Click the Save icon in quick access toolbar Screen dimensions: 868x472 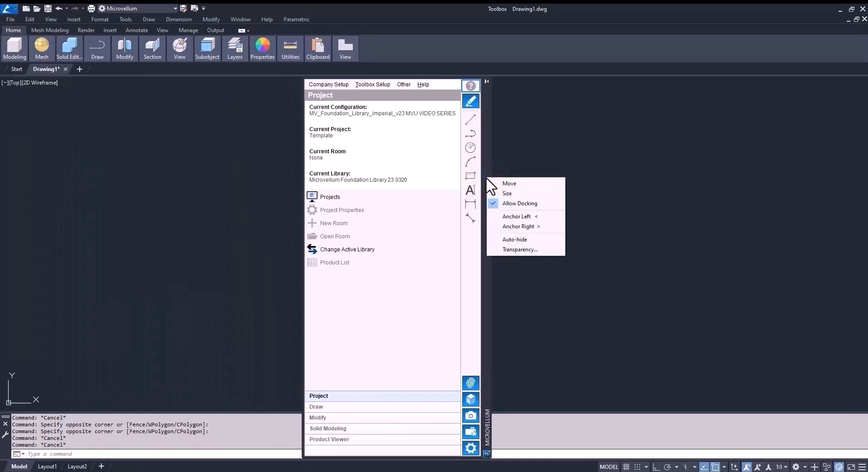point(47,8)
